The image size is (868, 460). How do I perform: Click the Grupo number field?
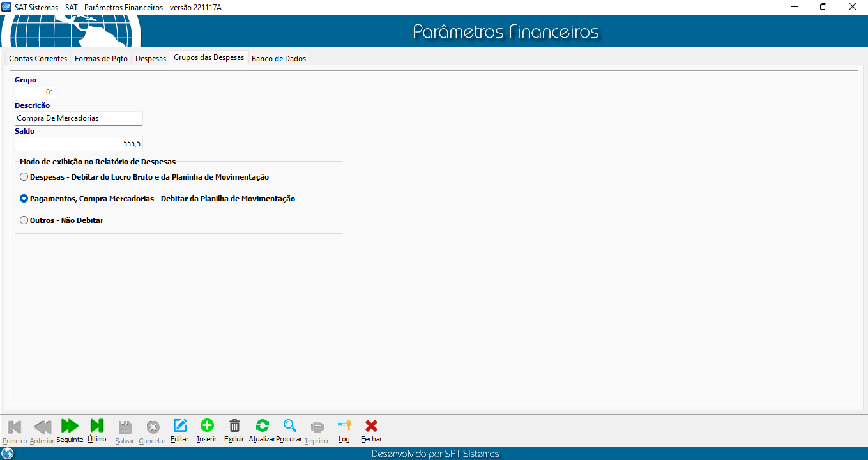[36, 93]
